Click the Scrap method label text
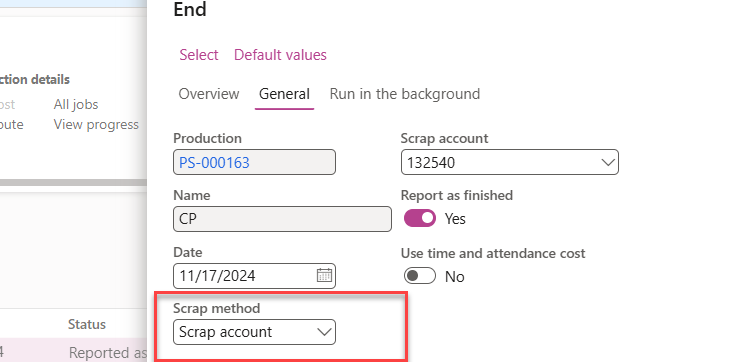 217,309
